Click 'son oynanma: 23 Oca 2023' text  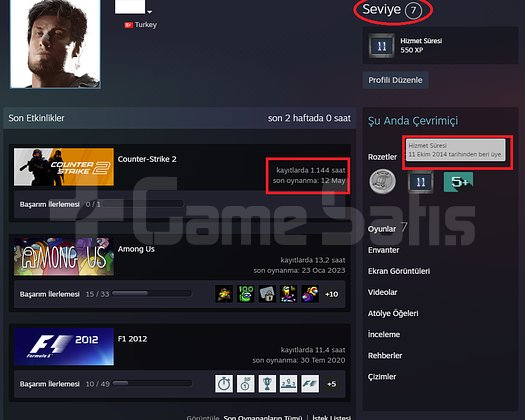click(x=299, y=270)
